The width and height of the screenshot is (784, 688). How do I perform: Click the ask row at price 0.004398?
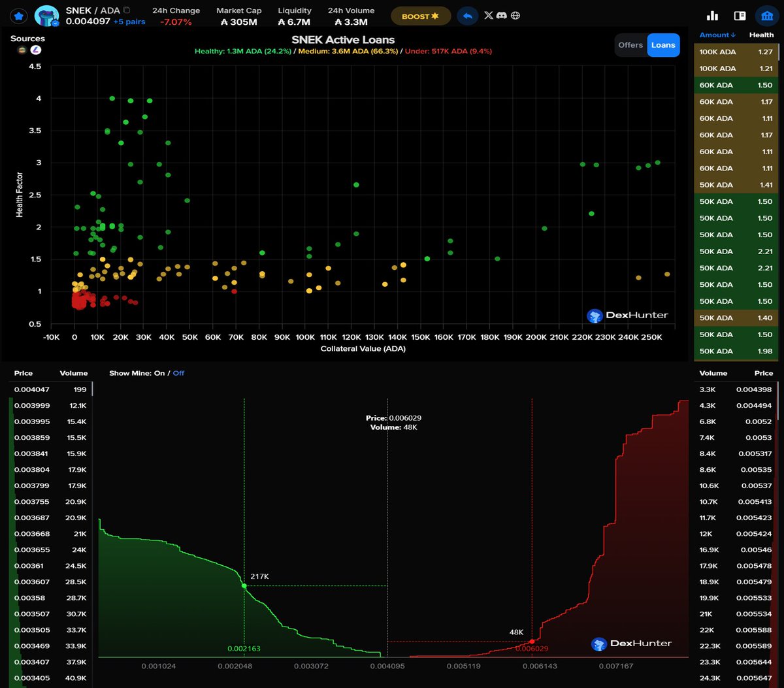736,389
